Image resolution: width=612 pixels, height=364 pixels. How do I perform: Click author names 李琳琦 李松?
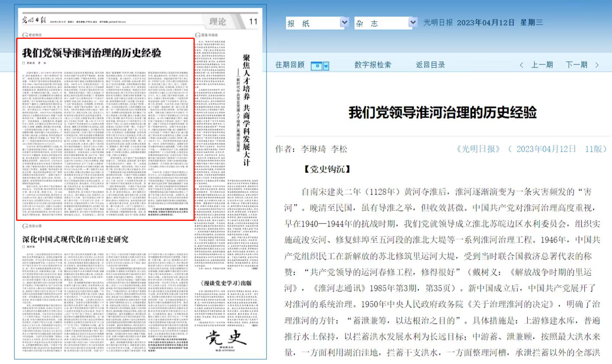(x=324, y=149)
